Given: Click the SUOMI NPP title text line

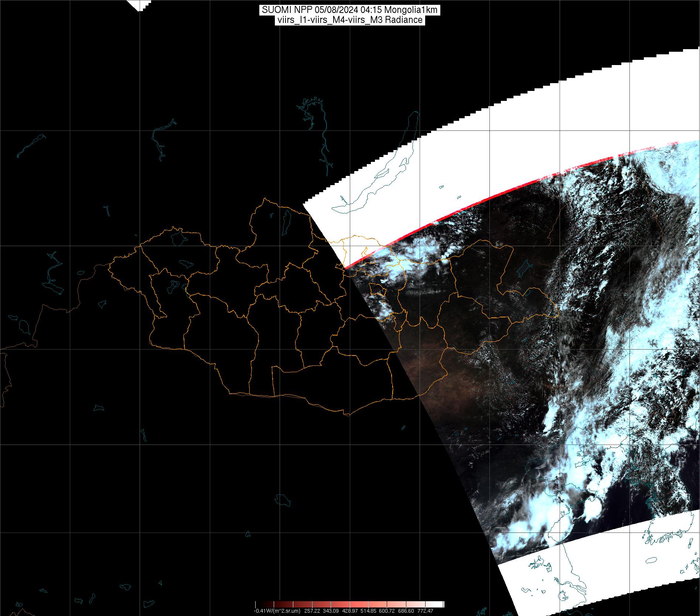Looking at the screenshot, I should 349,10.
